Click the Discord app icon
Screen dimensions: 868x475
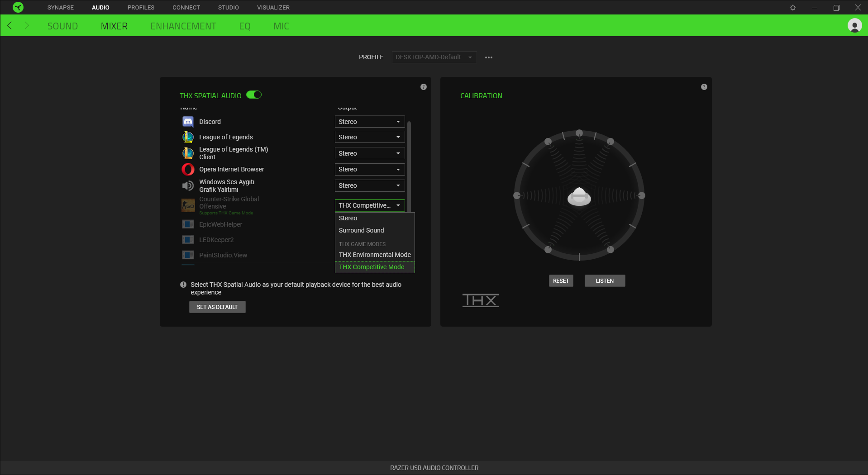[188, 122]
